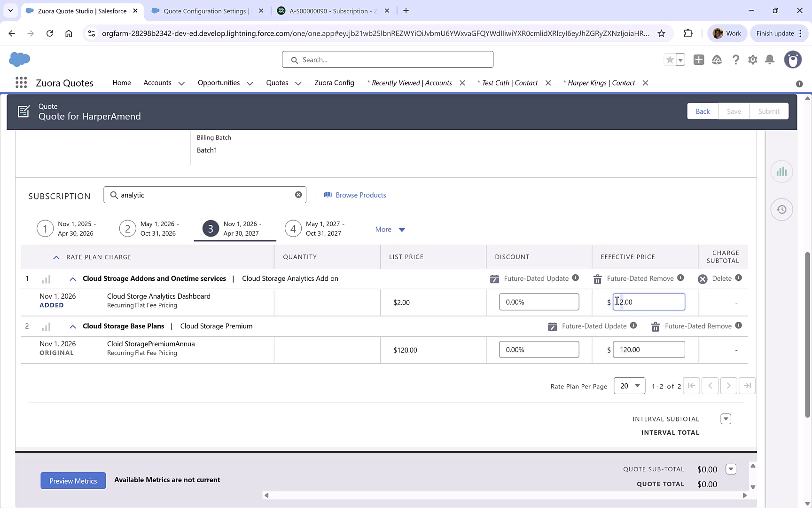The height and width of the screenshot is (508, 812).
Task: Delete the Cloud Storage Analytics Add on
Action: (x=703, y=278)
